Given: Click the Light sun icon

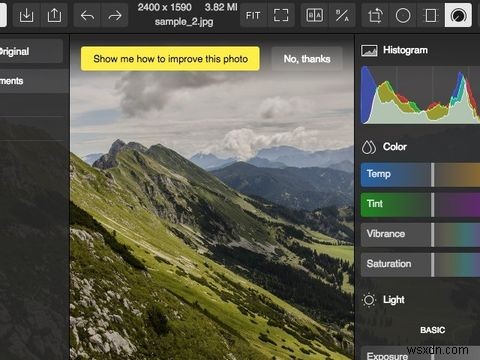Looking at the screenshot, I should [x=369, y=300].
